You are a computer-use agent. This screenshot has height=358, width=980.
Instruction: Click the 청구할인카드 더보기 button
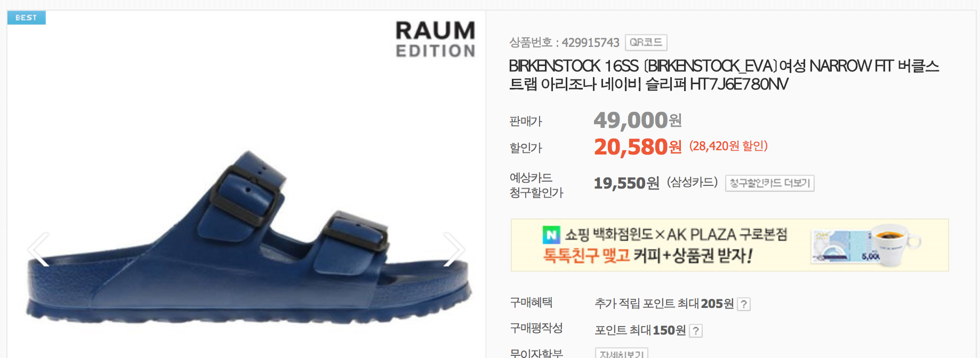(769, 183)
